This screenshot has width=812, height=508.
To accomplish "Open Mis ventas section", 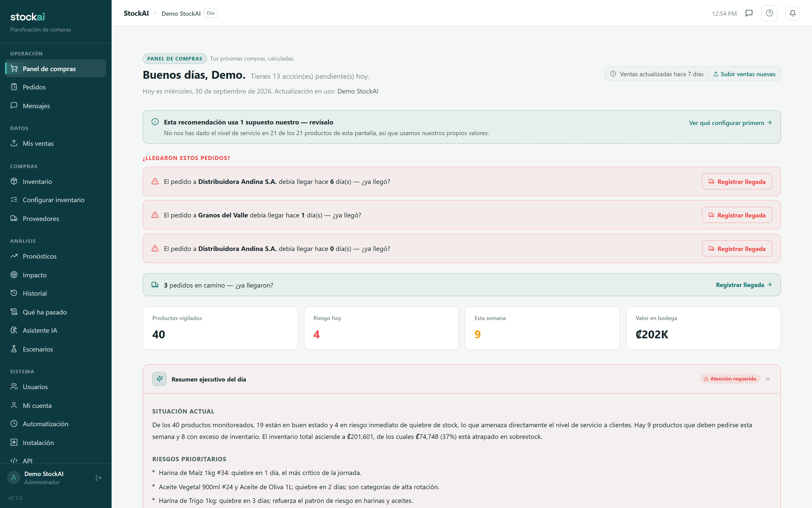I will point(56,144).
